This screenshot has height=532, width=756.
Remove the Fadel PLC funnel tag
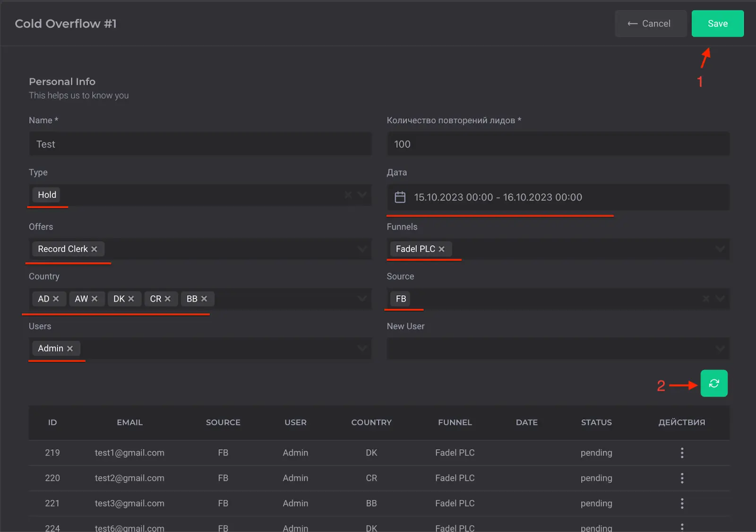[x=441, y=249]
